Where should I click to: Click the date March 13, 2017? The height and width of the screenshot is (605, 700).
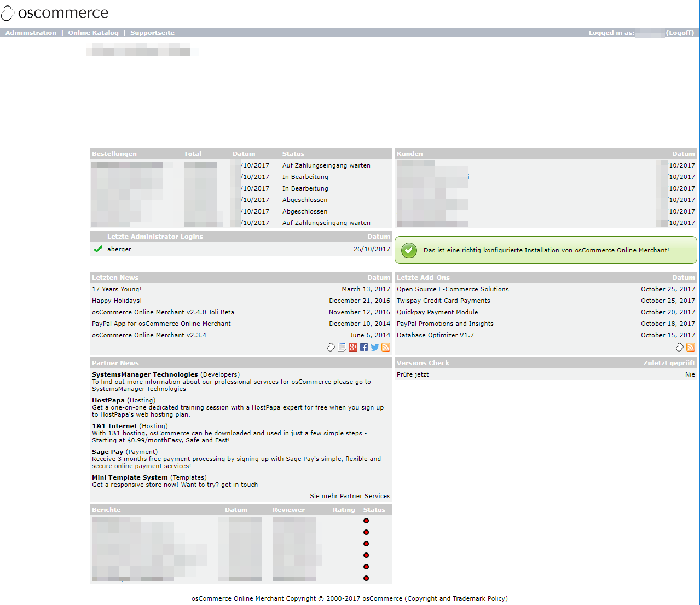tap(366, 289)
